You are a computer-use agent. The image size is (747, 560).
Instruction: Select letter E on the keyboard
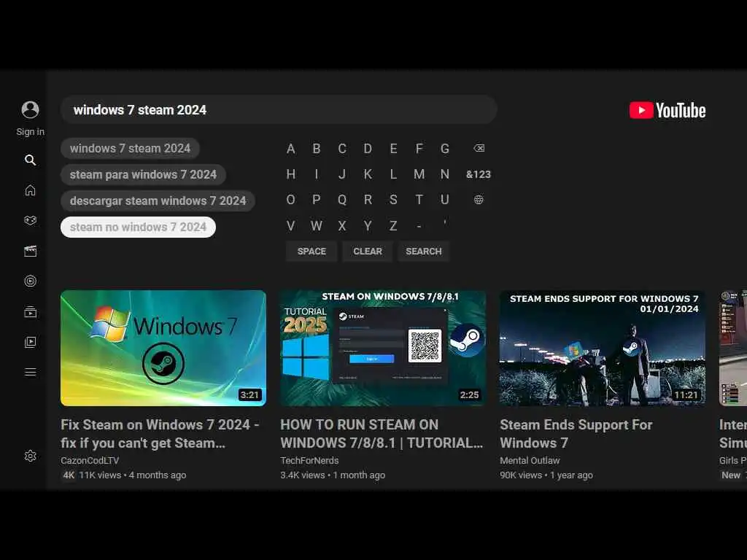[393, 149]
